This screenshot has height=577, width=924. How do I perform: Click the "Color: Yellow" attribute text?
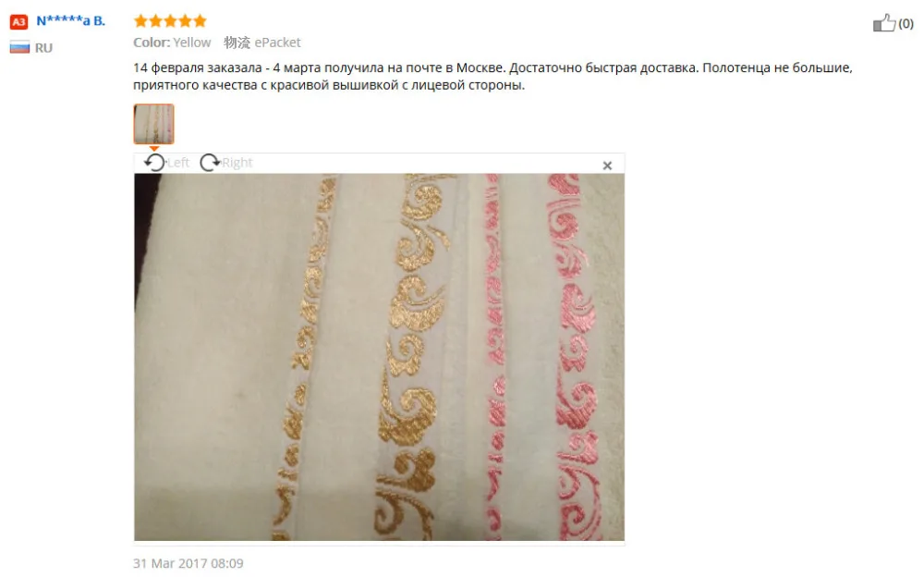(172, 43)
